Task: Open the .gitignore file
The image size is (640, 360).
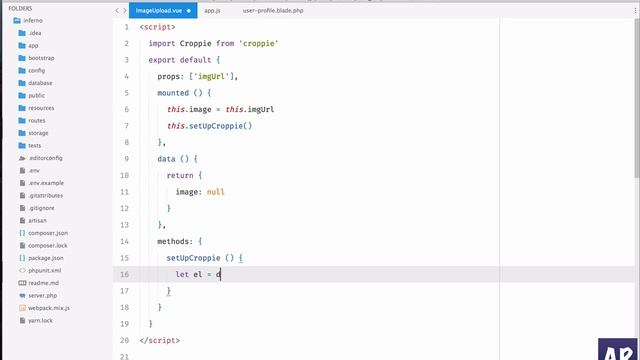Action: coord(41,208)
